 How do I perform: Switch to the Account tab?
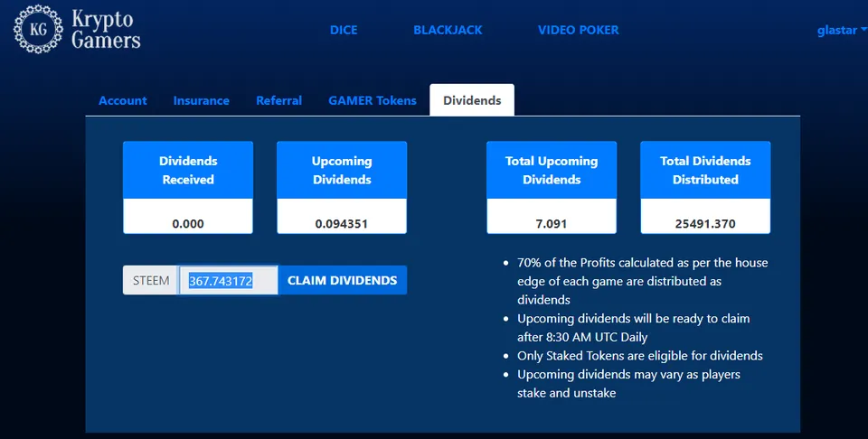point(123,100)
